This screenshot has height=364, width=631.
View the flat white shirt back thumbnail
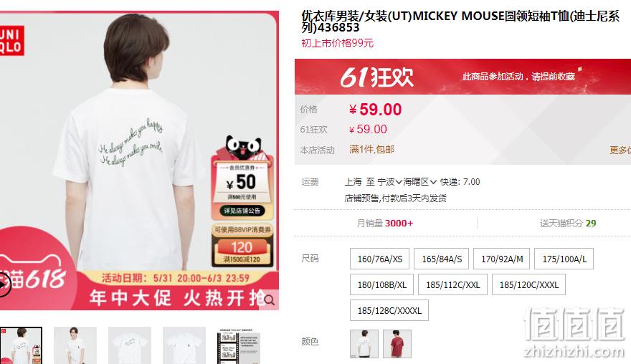(130, 345)
